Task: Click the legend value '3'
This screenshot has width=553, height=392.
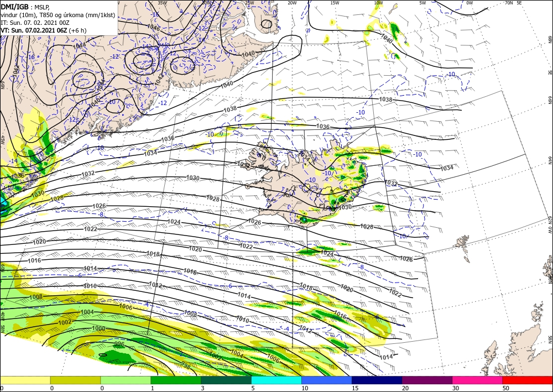Action: click(x=202, y=388)
